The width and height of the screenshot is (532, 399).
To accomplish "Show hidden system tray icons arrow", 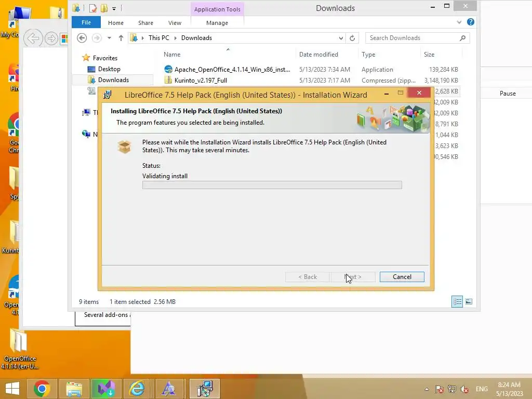I will pyautogui.click(x=427, y=389).
